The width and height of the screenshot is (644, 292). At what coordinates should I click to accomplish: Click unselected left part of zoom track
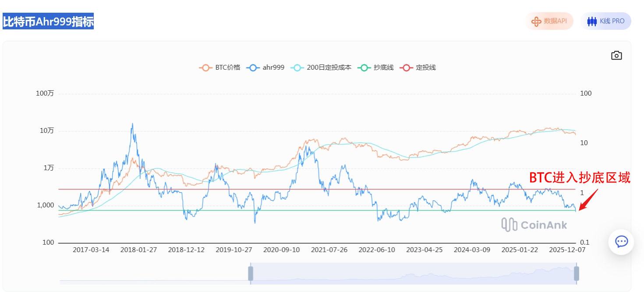[x=153, y=274]
